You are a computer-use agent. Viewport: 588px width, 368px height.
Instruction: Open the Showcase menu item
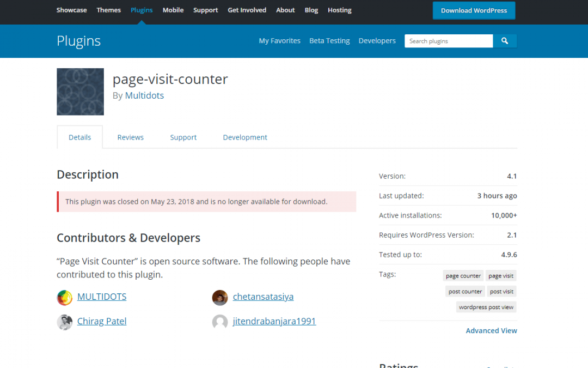72,10
